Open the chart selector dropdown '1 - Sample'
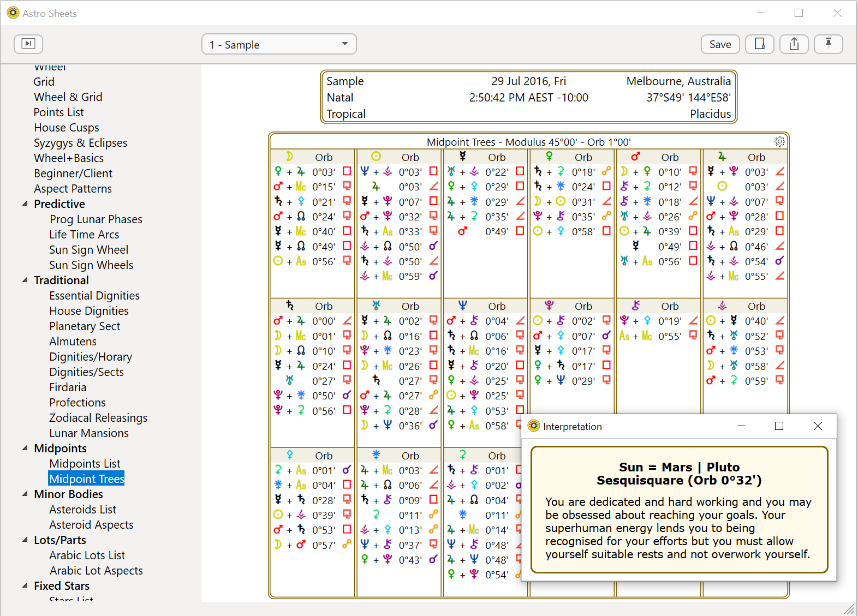Image resolution: width=858 pixels, height=616 pixels. (279, 44)
